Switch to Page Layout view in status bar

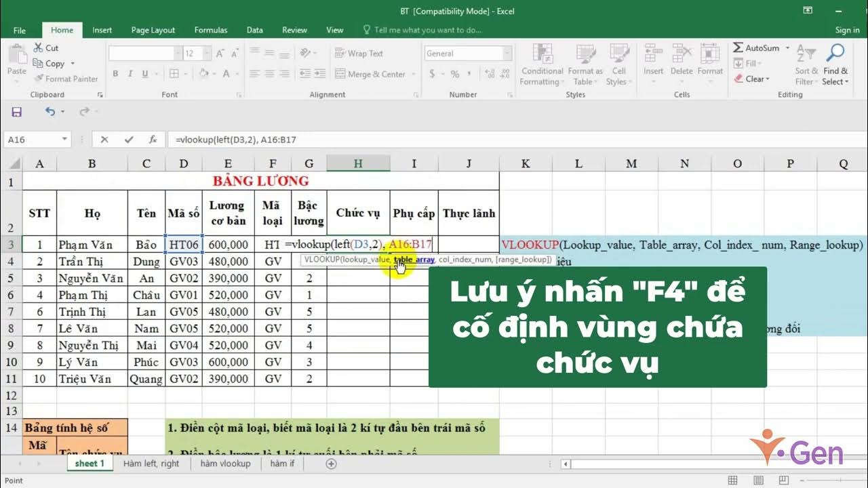click(x=757, y=481)
